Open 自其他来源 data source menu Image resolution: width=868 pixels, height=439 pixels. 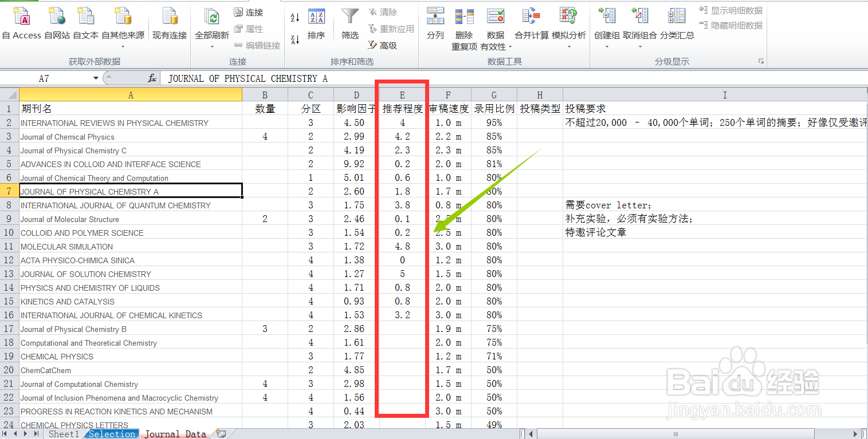coord(123,27)
